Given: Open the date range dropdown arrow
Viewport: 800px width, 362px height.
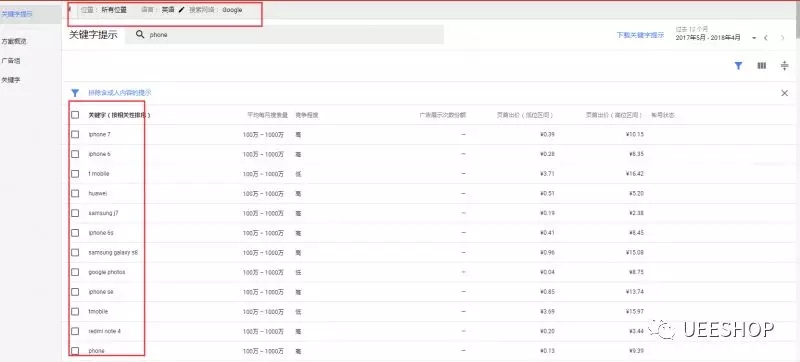Looking at the screenshot, I should (x=754, y=38).
